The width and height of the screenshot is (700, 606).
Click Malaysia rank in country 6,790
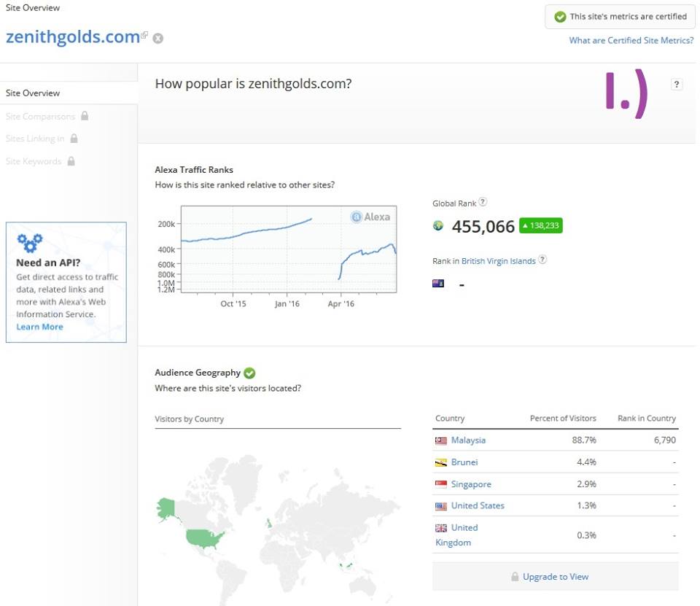tap(665, 440)
